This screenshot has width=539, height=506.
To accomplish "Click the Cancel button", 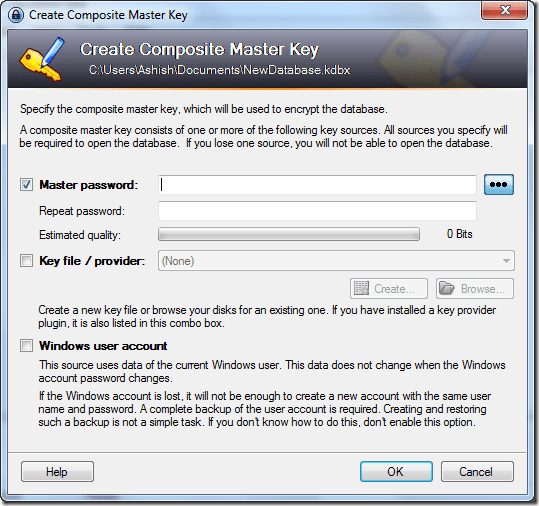I will pos(477,471).
